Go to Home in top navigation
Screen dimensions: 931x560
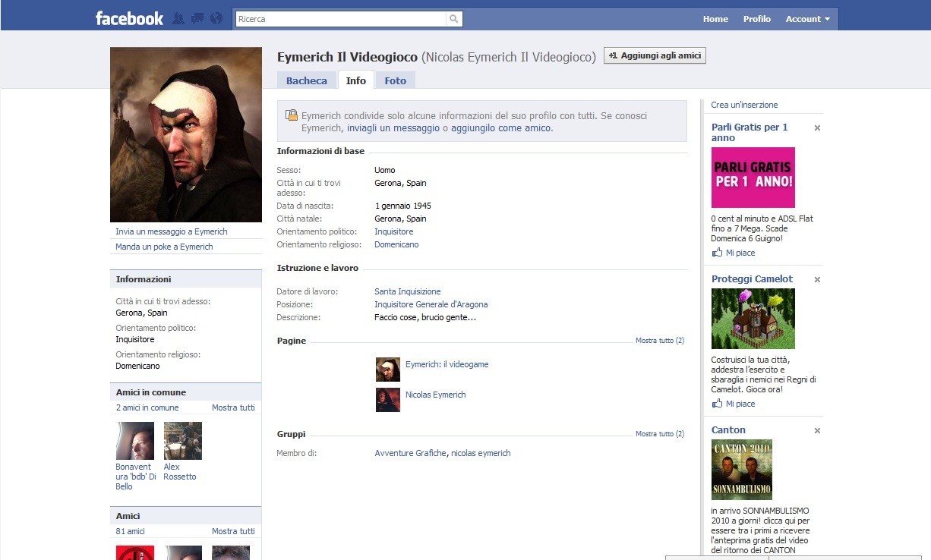point(715,19)
